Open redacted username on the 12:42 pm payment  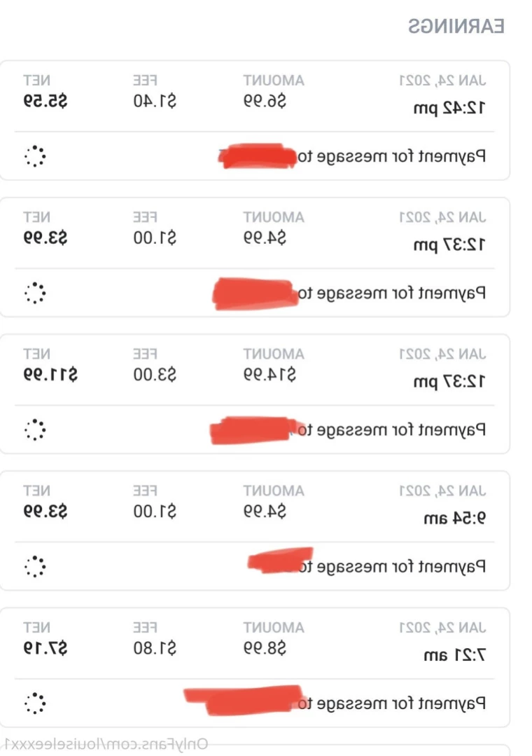(x=258, y=156)
